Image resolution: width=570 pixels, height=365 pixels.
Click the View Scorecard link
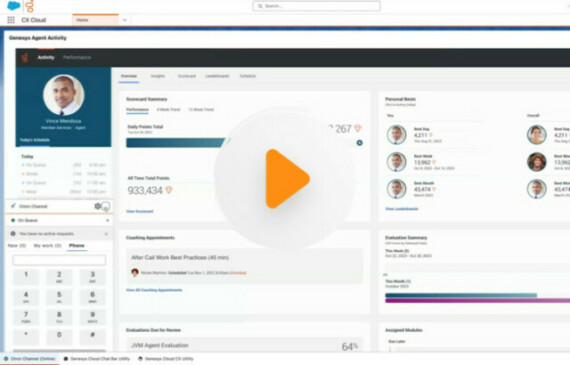coord(140,211)
